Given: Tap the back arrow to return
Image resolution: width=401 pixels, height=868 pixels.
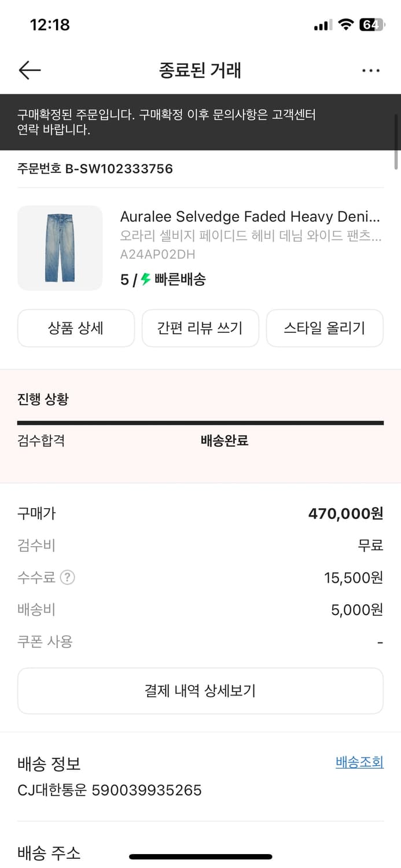Looking at the screenshot, I should click(x=29, y=70).
